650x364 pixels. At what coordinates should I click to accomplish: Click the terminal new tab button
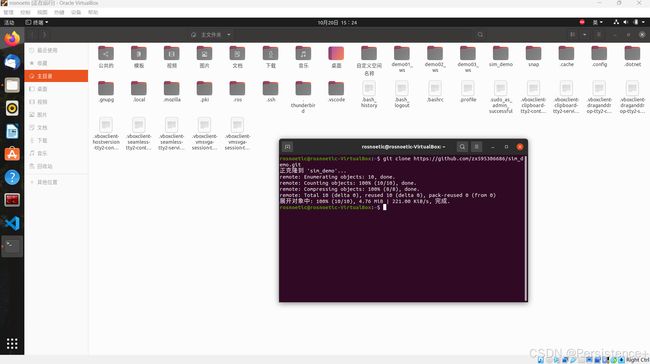point(287,147)
